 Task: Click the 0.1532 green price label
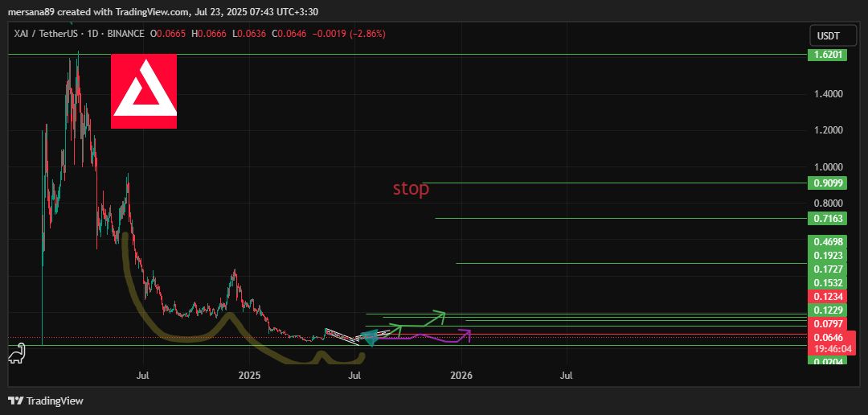(x=828, y=282)
